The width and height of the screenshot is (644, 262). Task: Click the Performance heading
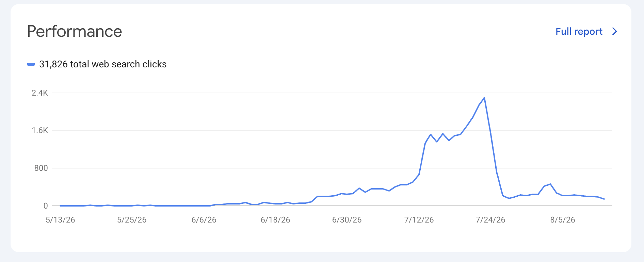75,31
